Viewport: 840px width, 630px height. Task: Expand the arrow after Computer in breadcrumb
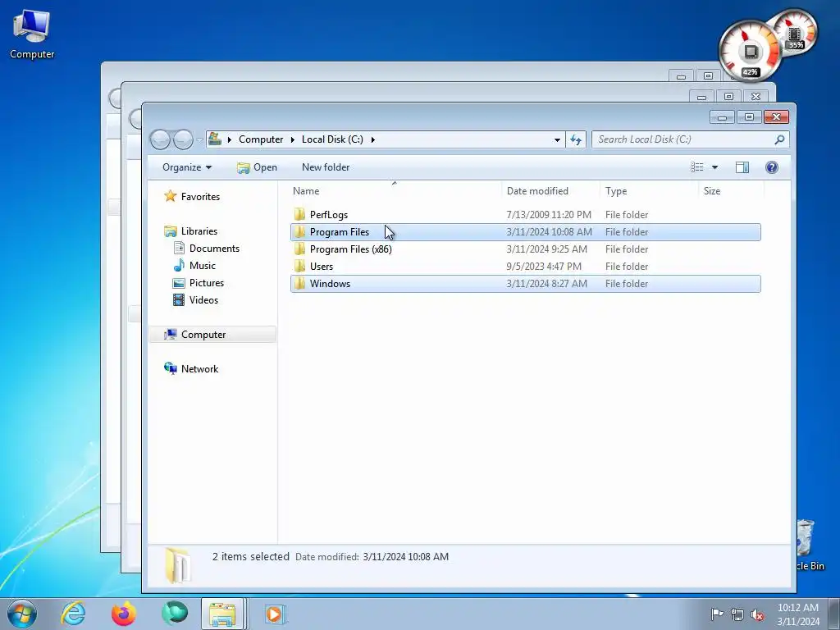pos(293,139)
